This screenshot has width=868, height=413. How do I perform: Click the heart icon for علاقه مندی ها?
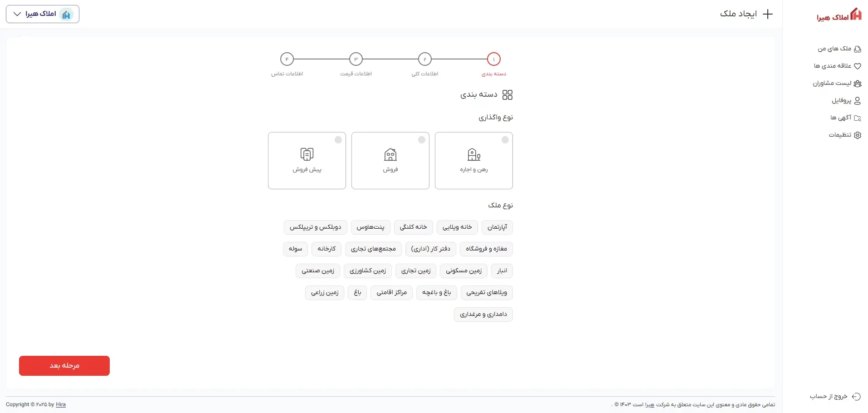pyautogui.click(x=857, y=66)
